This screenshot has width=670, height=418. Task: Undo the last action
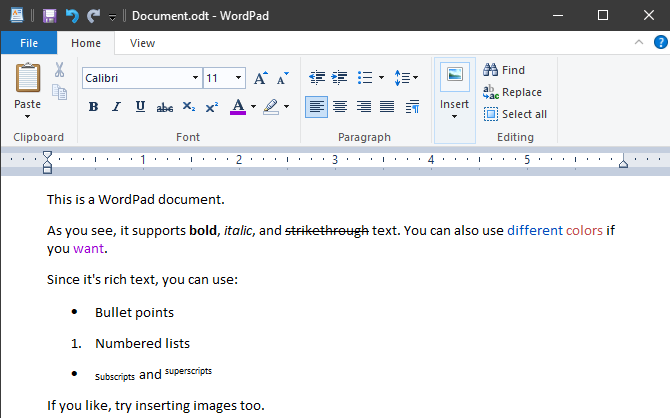72,16
